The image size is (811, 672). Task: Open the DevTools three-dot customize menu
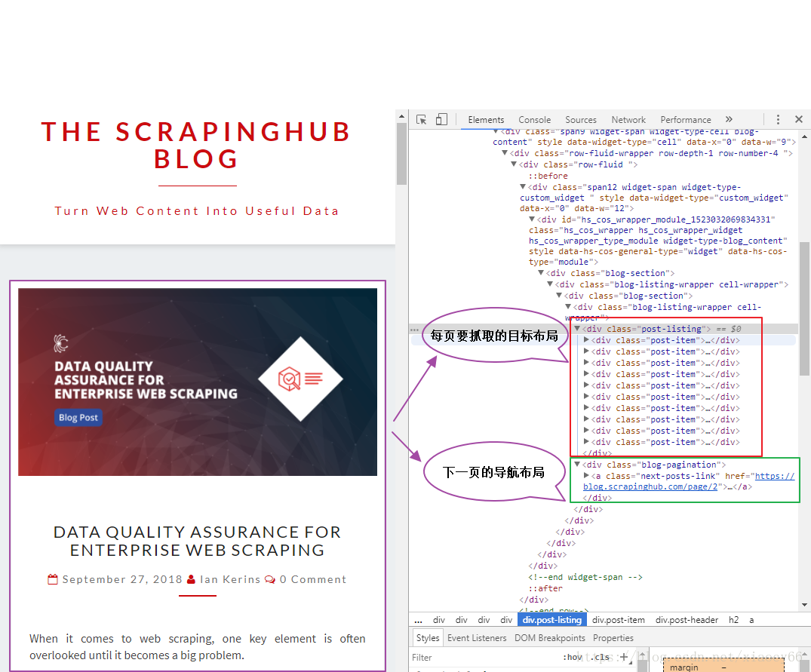[x=778, y=119]
